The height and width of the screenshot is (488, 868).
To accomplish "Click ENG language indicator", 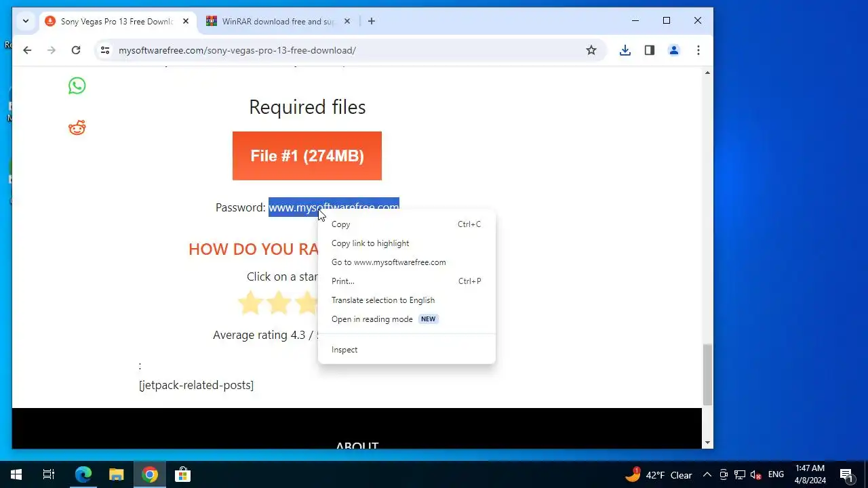I will (x=776, y=474).
